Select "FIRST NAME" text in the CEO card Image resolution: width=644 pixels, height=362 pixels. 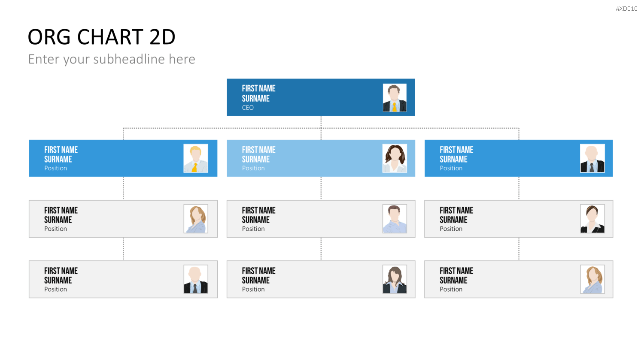click(x=258, y=88)
